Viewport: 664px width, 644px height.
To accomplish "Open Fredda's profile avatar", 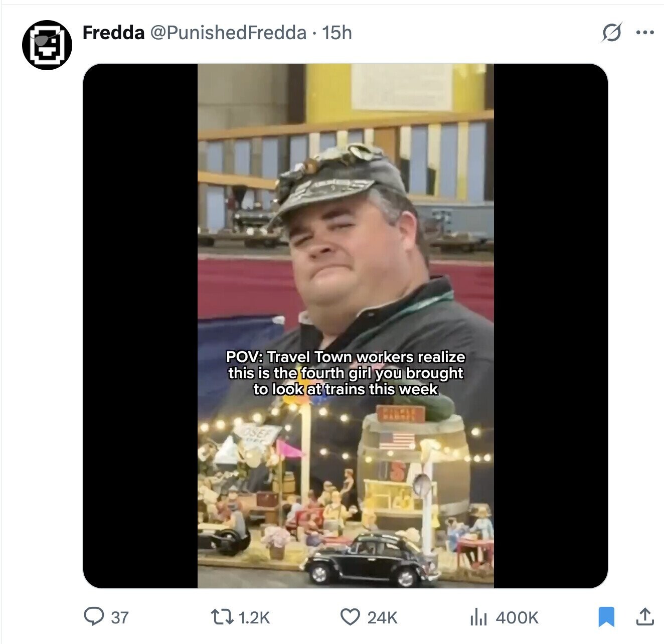I will tap(47, 45).
